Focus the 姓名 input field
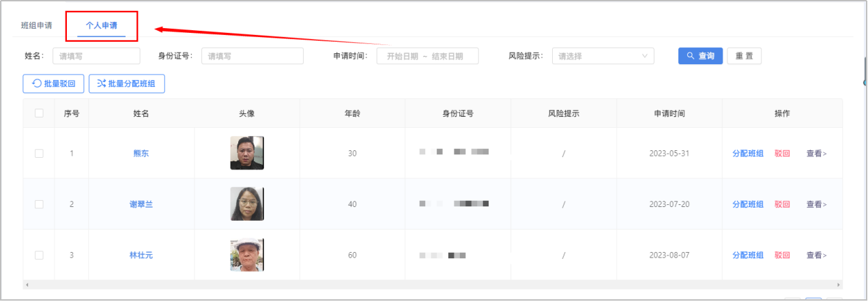Screen dimensions: 868x302 click(x=96, y=56)
